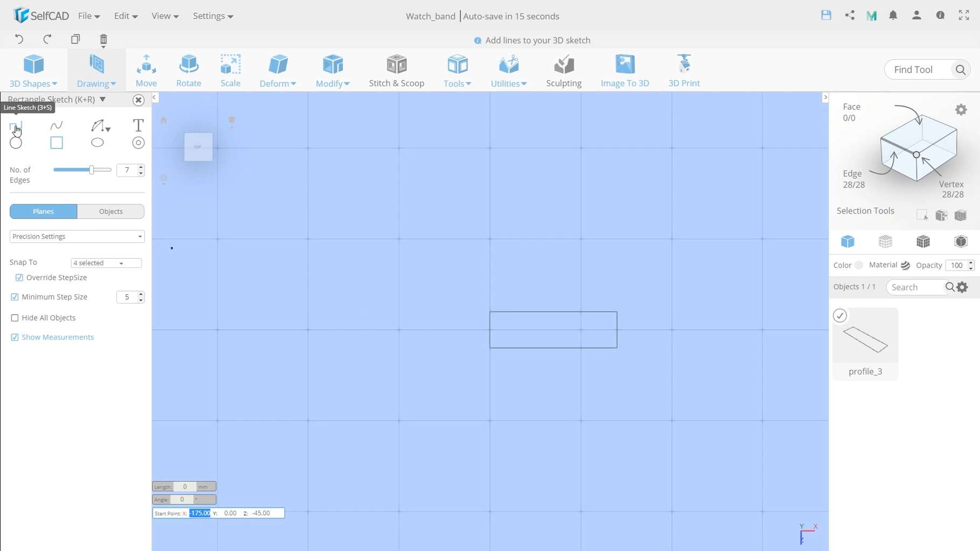Viewport: 980px width, 551px height.
Task: Select the concentric ring sketch tool
Action: tap(138, 143)
